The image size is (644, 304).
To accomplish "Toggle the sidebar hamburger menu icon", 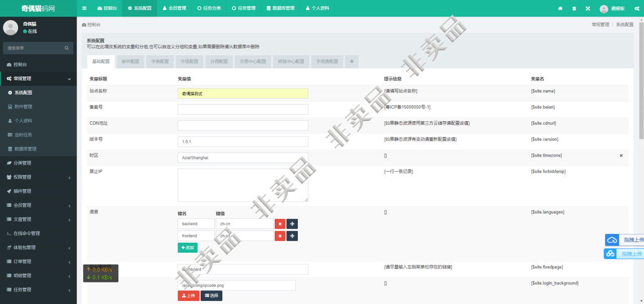I will tap(84, 9).
